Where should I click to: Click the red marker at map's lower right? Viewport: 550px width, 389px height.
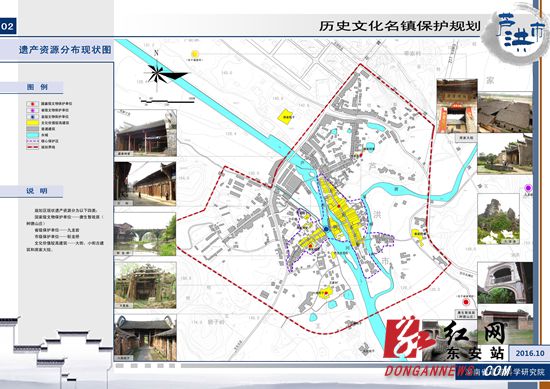(x=466, y=302)
